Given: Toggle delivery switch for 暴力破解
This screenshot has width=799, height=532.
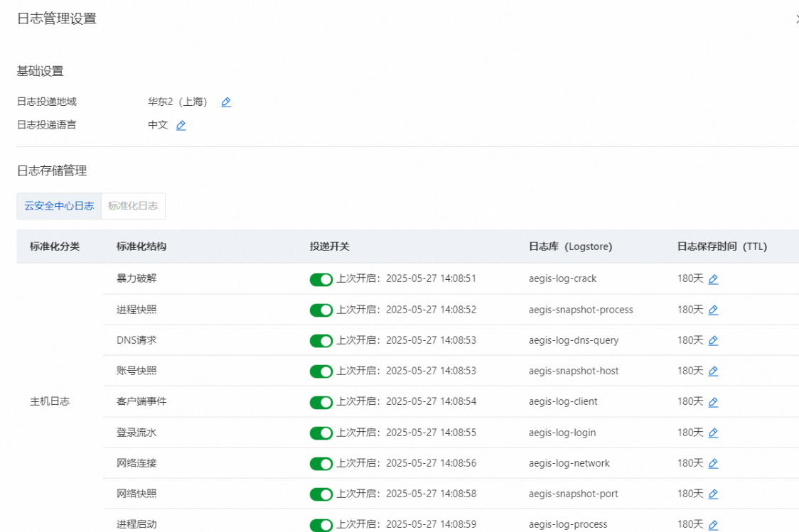Looking at the screenshot, I should pos(321,279).
